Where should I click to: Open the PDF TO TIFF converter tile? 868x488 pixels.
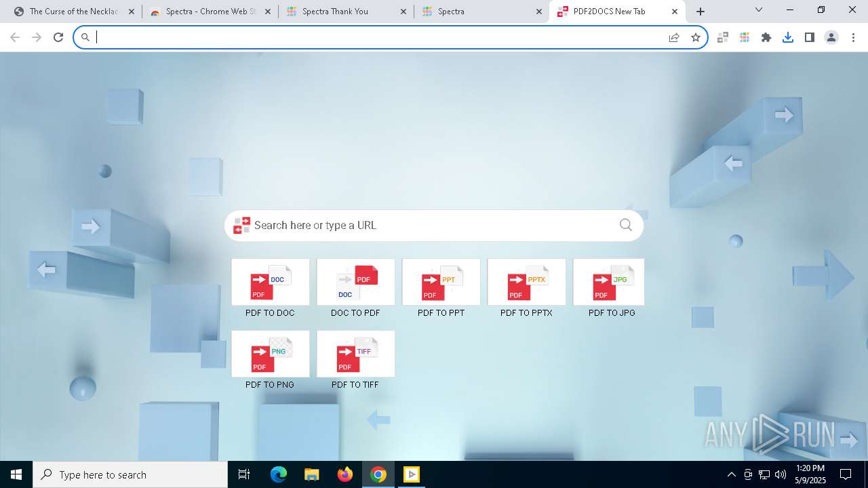pos(356,354)
